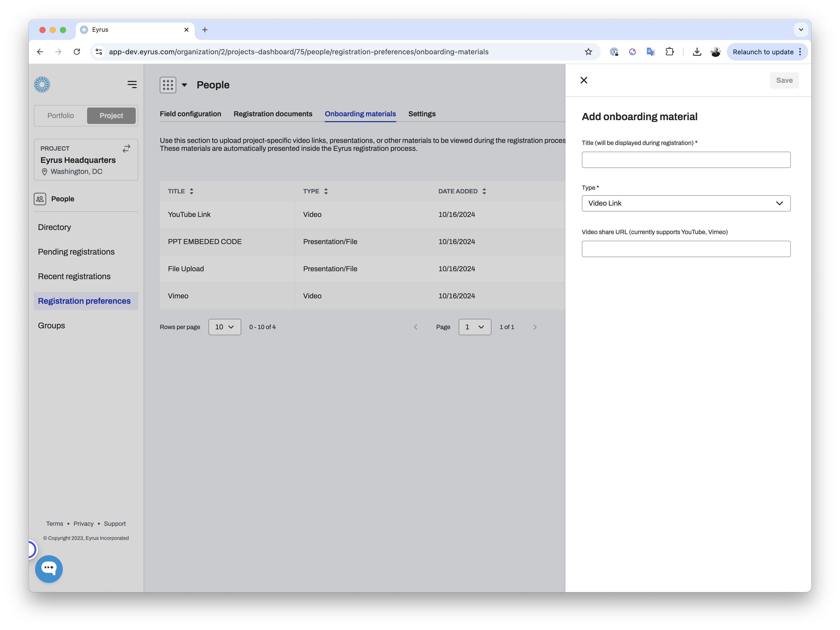Select the People icon in the sidebar
Image resolution: width=840 pixels, height=630 pixels.
coord(40,199)
